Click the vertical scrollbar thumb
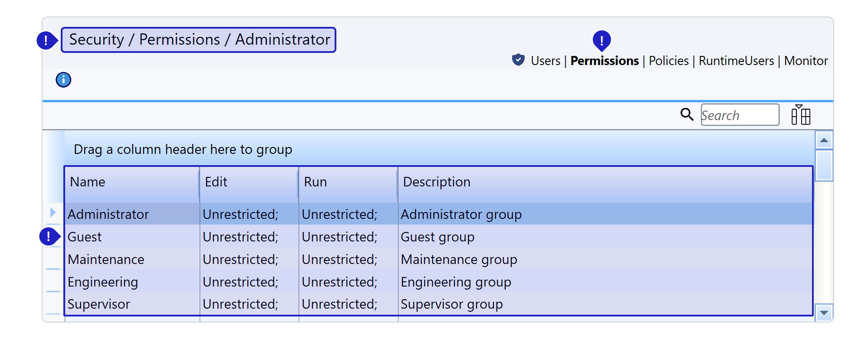The width and height of the screenshot is (868, 339). pyautogui.click(x=824, y=165)
